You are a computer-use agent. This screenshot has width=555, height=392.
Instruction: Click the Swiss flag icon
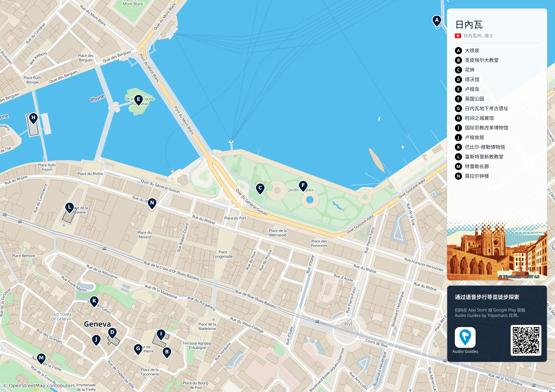tap(458, 36)
